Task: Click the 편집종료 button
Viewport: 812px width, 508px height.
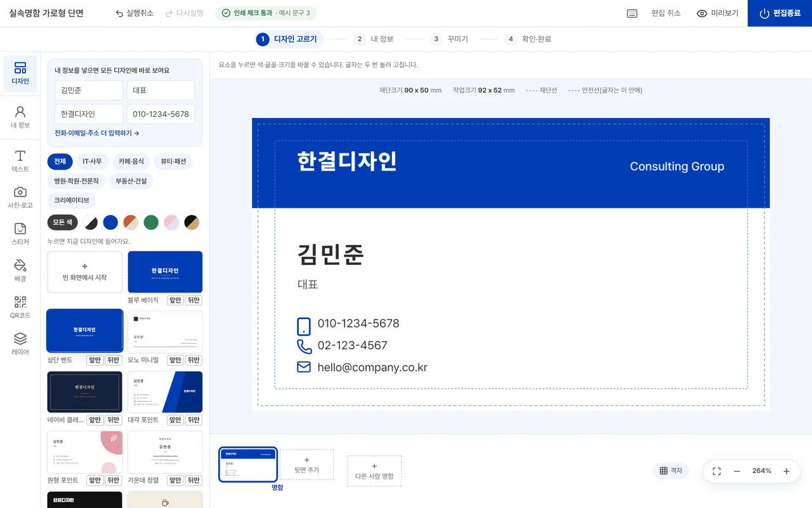Action: (x=780, y=13)
